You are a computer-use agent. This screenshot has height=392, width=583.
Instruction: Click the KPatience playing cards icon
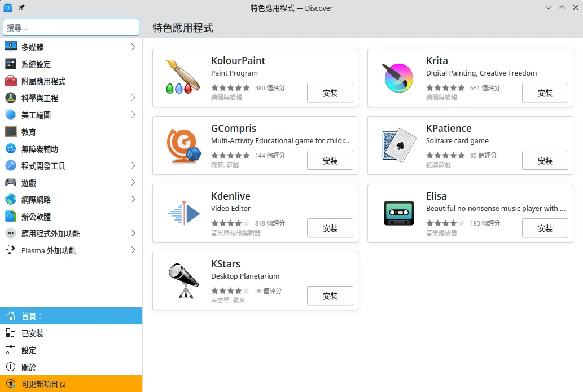[399, 146]
